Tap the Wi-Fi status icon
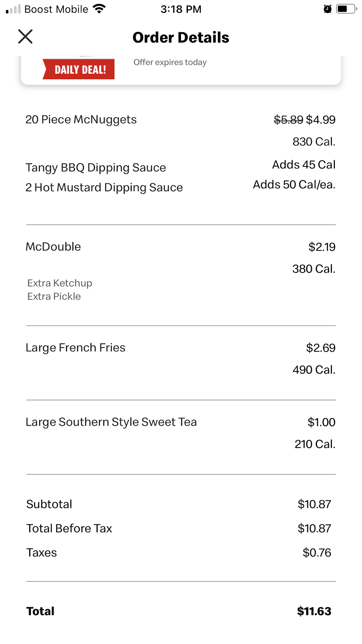362x644 pixels. pyautogui.click(x=99, y=9)
